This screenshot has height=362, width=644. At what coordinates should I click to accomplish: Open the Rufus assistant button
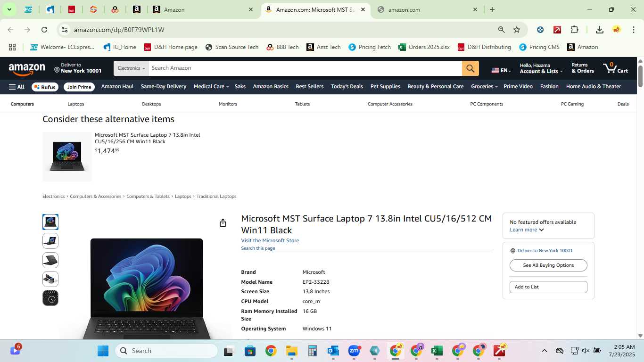[45, 87]
